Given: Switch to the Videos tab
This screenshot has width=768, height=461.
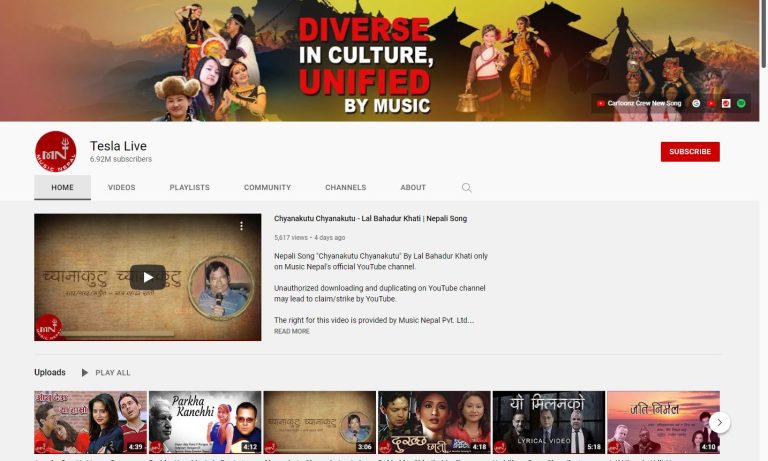Looking at the screenshot, I should click(121, 188).
